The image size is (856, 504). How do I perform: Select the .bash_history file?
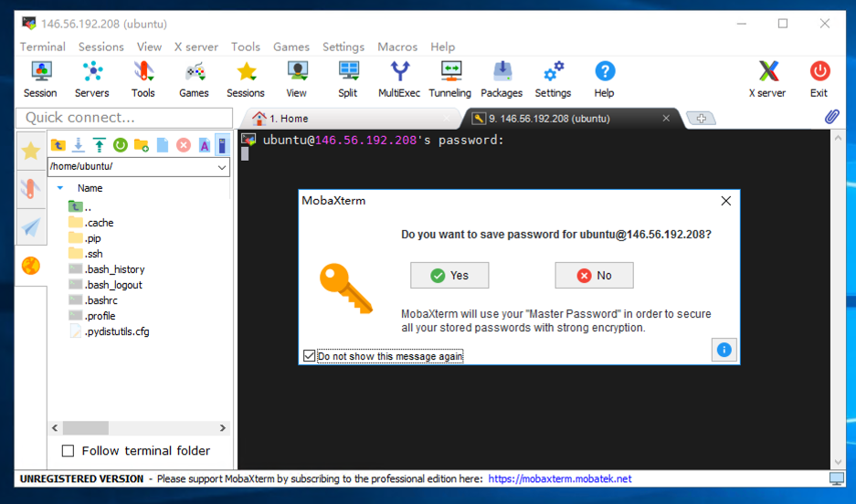click(107, 269)
